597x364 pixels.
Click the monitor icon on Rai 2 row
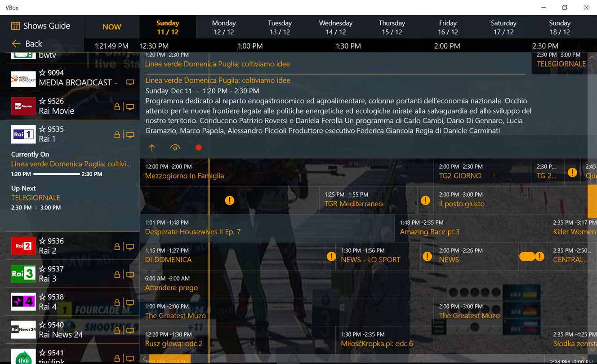point(130,247)
